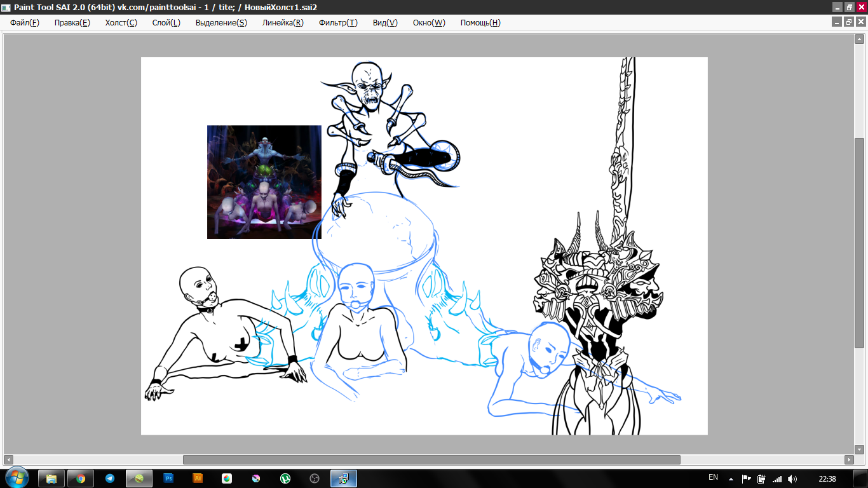The image size is (868, 488).
Task: Open the Windows Start menu
Action: (16, 478)
